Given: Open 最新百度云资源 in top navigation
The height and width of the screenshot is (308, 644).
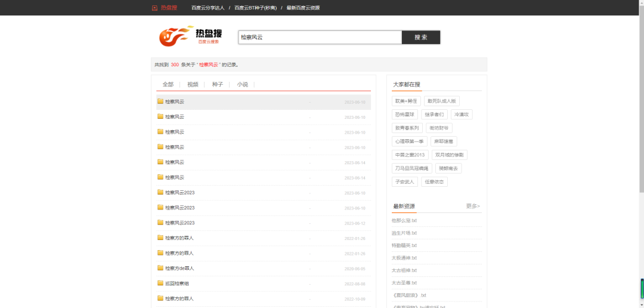Looking at the screenshot, I should pyautogui.click(x=303, y=8).
